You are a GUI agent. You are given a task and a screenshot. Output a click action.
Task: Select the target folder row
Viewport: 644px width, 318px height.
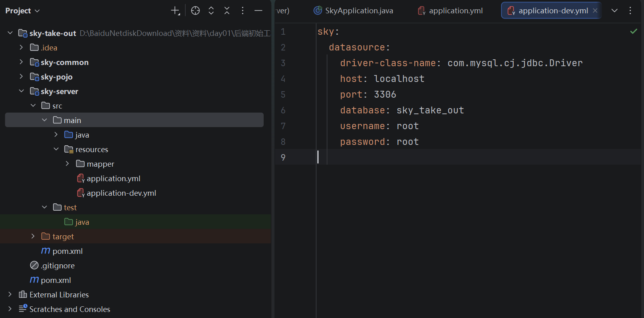pos(136,236)
